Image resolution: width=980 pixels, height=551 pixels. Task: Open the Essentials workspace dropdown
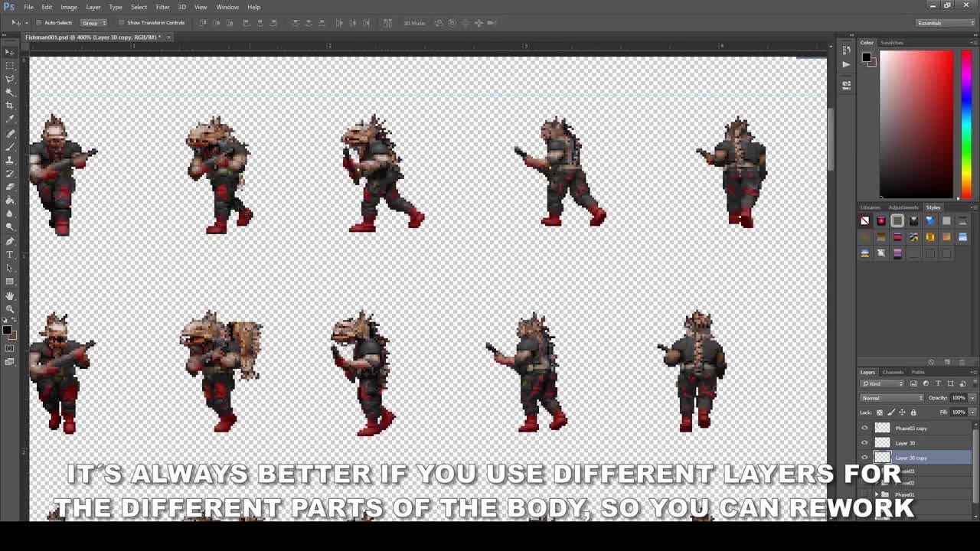[x=946, y=23]
